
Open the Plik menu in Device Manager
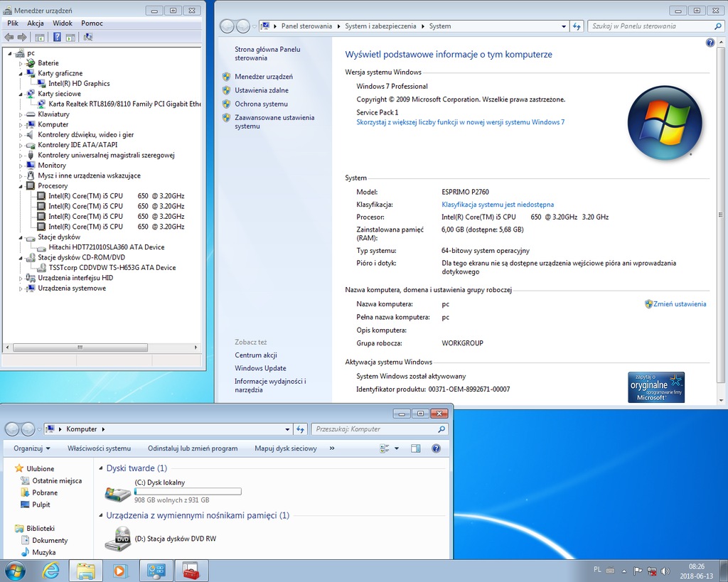click(x=13, y=23)
